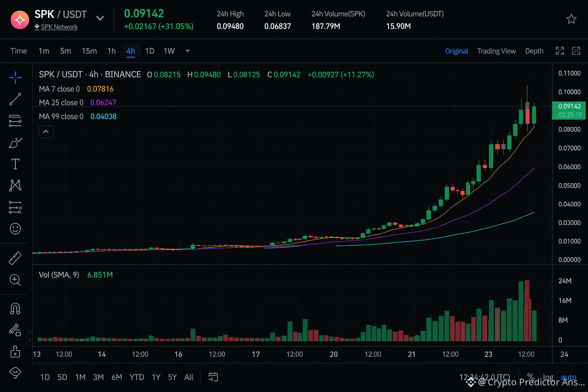
Task: Open the go-to-date calendar icon
Action: point(213,377)
